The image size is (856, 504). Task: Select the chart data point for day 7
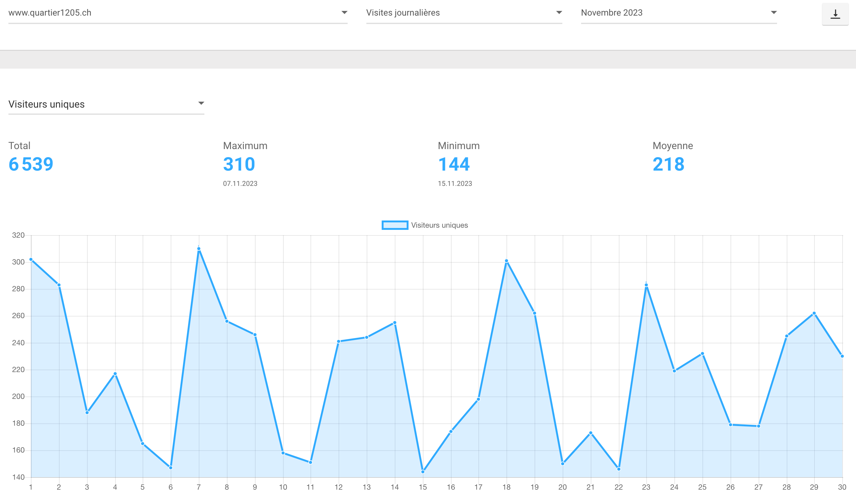pos(199,249)
